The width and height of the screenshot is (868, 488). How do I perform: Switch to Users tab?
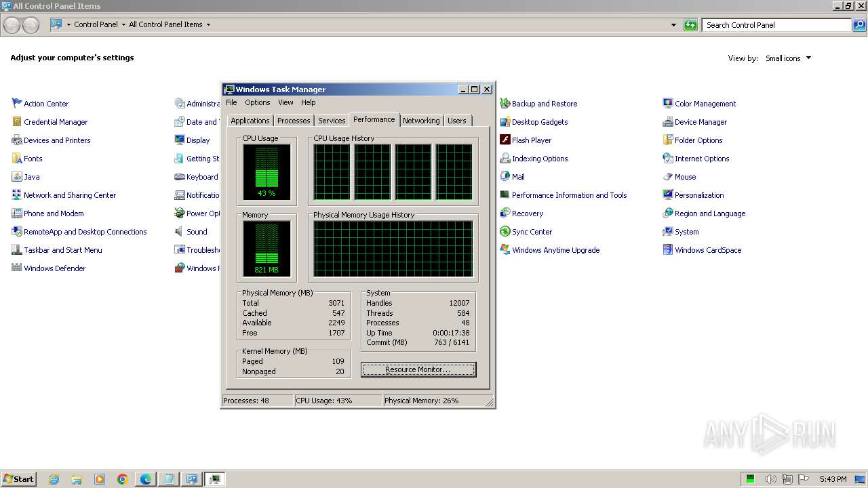pyautogui.click(x=457, y=121)
